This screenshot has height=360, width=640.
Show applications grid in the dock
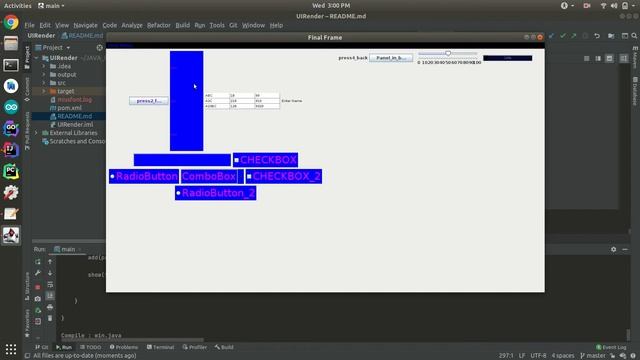click(11, 349)
